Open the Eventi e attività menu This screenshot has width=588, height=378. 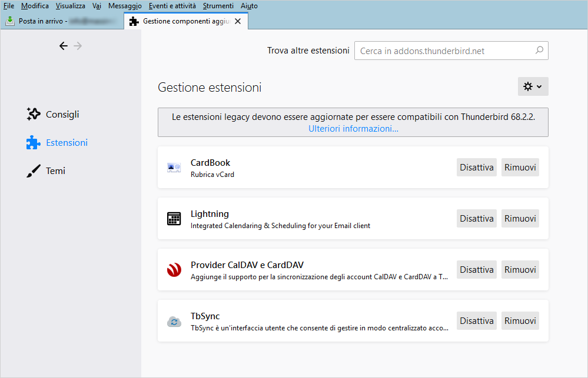[172, 6]
